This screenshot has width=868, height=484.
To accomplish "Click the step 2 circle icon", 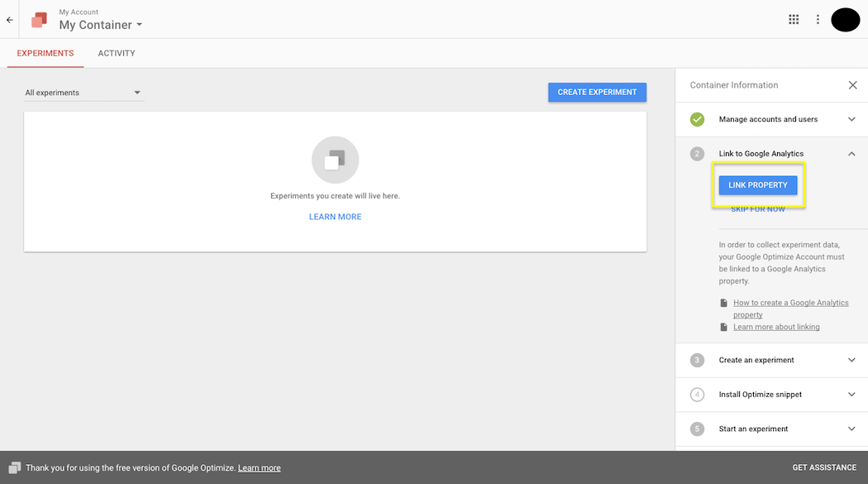I will (697, 153).
